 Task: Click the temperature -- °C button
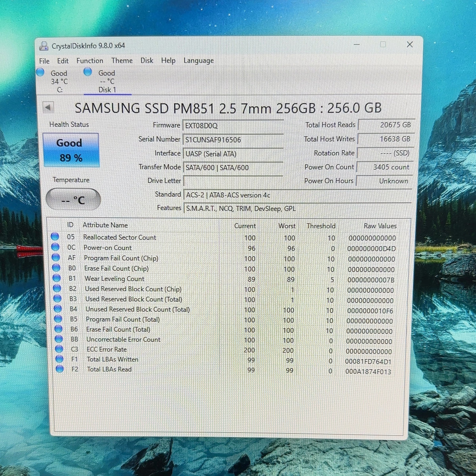[x=73, y=200]
